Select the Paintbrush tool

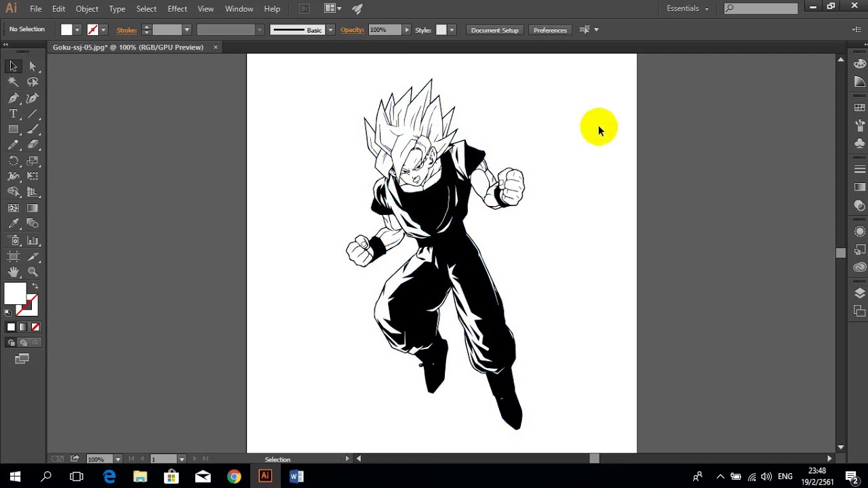33,129
